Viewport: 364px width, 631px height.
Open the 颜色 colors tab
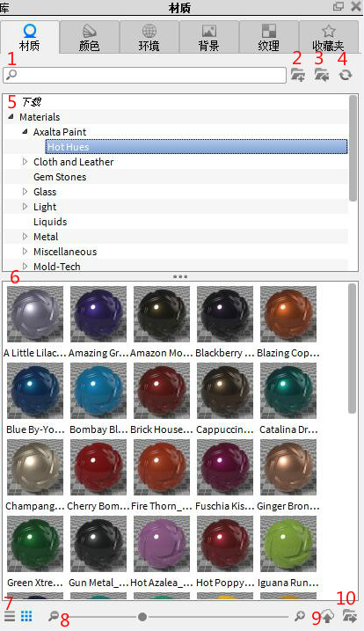click(x=90, y=38)
